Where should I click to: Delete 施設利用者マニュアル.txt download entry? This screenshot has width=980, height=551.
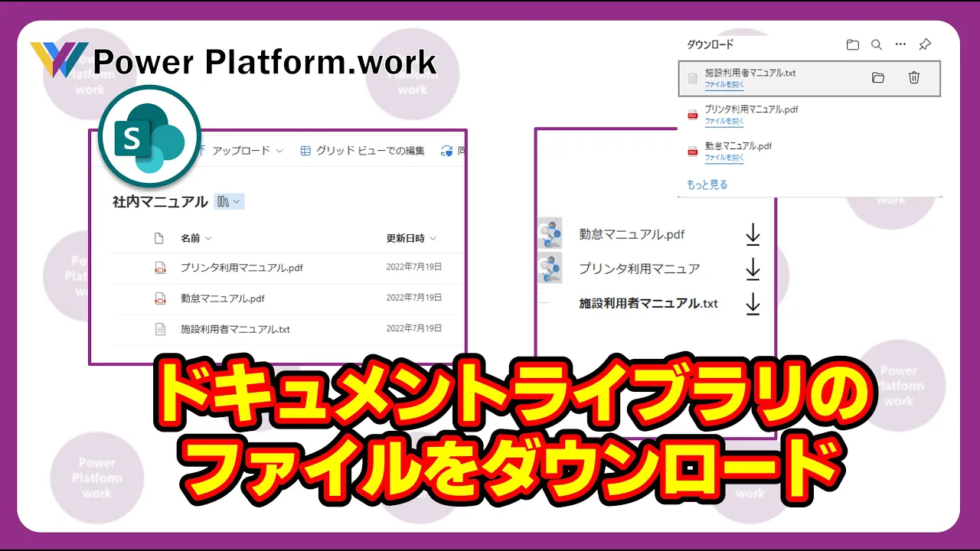tap(914, 77)
